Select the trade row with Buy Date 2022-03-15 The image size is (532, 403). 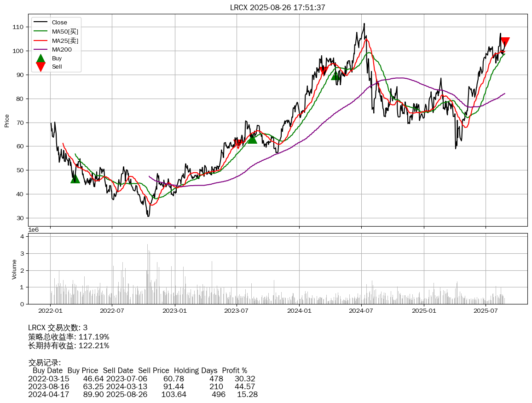(x=142, y=379)
